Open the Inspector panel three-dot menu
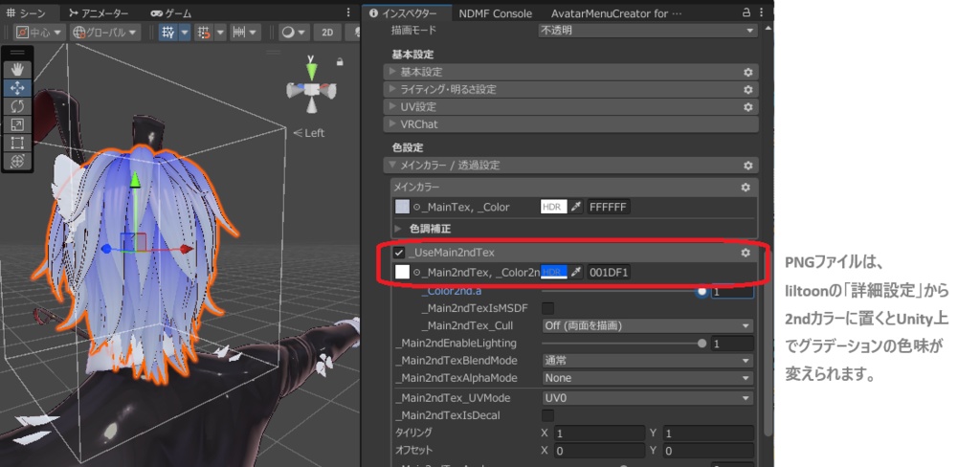Viewport: 980px width, 467px height. click(x=763, y=12)
